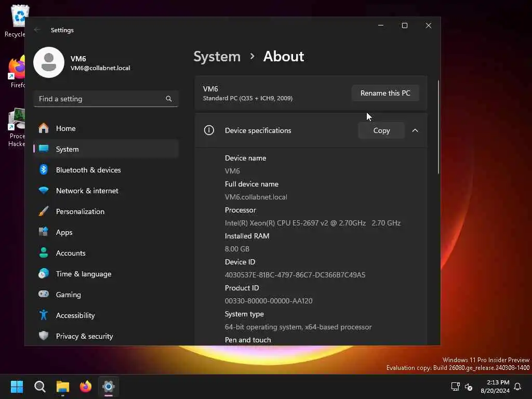Click the Product ID value 00330-80000-00000-AA120
Image resolution: width=532 pixels, height=399 pixels.
pos(269,301)
